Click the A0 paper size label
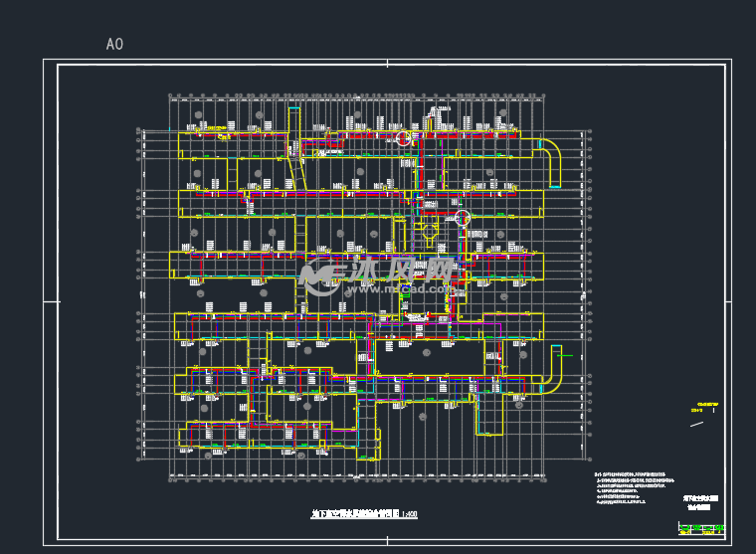The width and height of the screenshot is (756, 554). (x=114, y=45)
